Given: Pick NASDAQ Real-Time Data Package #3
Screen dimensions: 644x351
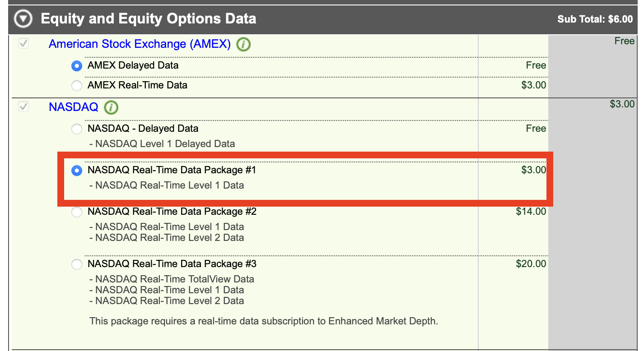Looking at the screenshot, I should click(x=77, y=264).
